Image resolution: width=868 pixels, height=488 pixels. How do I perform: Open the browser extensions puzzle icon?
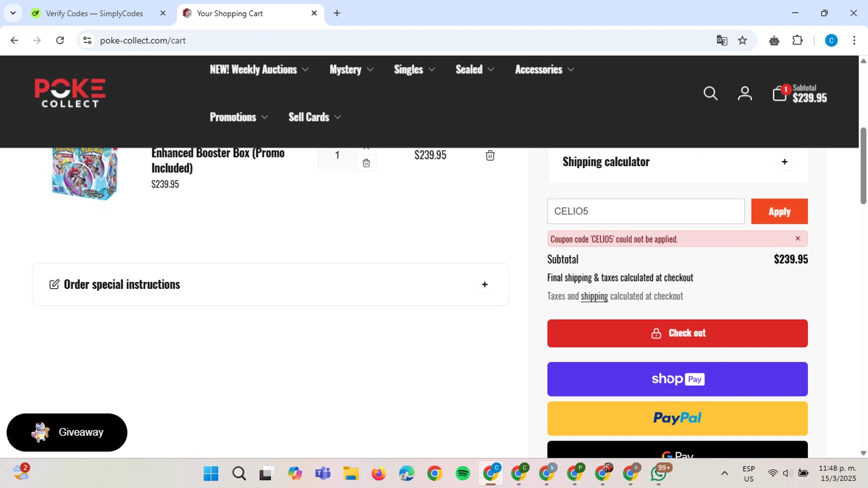pyautogui.click(x=797, y=41)
